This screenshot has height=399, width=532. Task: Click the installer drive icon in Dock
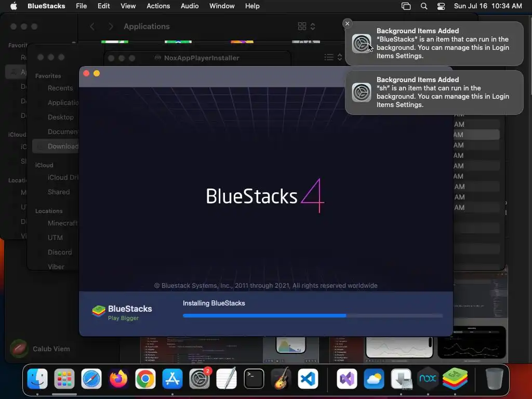(401, 379)
